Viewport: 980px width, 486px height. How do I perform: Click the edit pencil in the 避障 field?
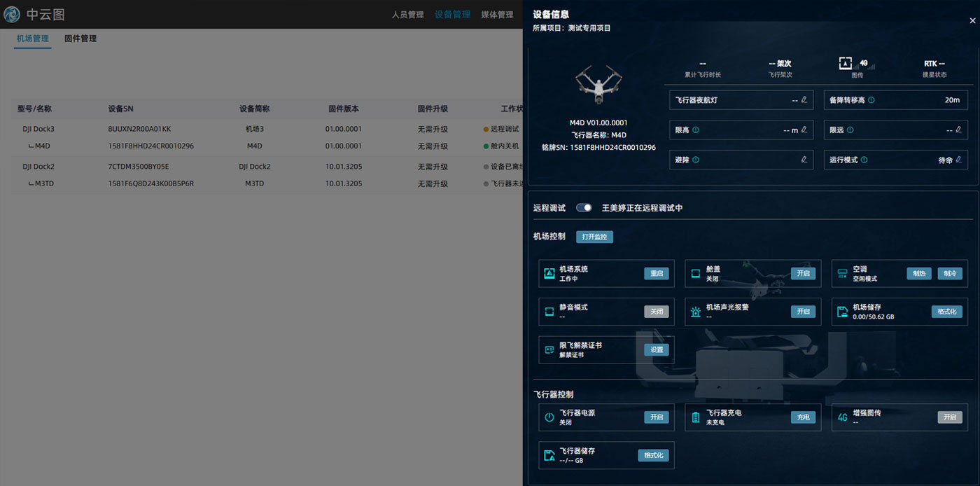click(804, 160)
